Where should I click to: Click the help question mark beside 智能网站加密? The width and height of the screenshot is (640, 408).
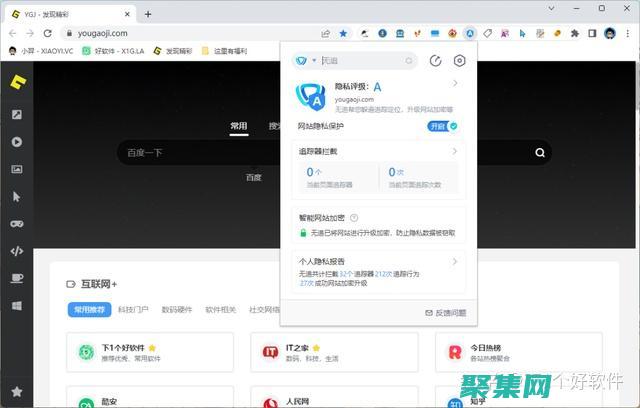tap(354, 218)
